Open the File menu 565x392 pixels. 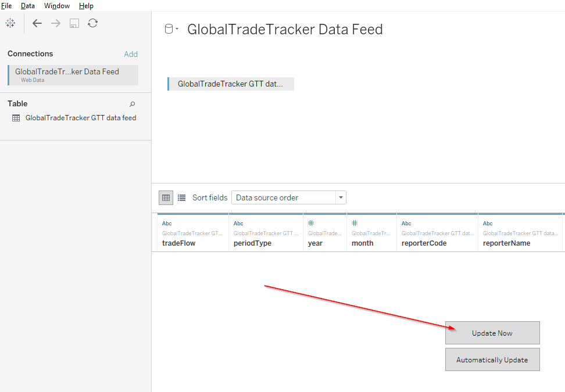point(6,6)
